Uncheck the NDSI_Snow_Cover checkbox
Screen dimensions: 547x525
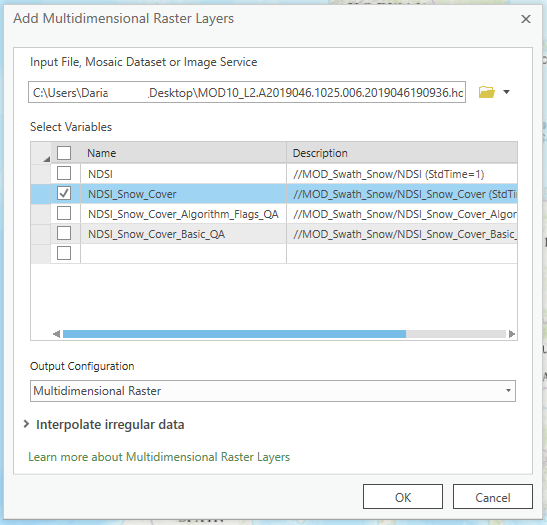pos(64,194)
